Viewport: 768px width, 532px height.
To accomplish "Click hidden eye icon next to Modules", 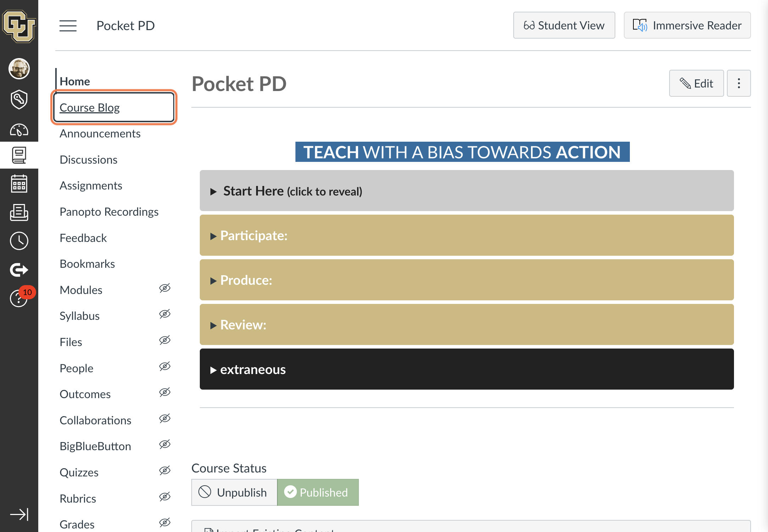I will [x=165, y=288].
